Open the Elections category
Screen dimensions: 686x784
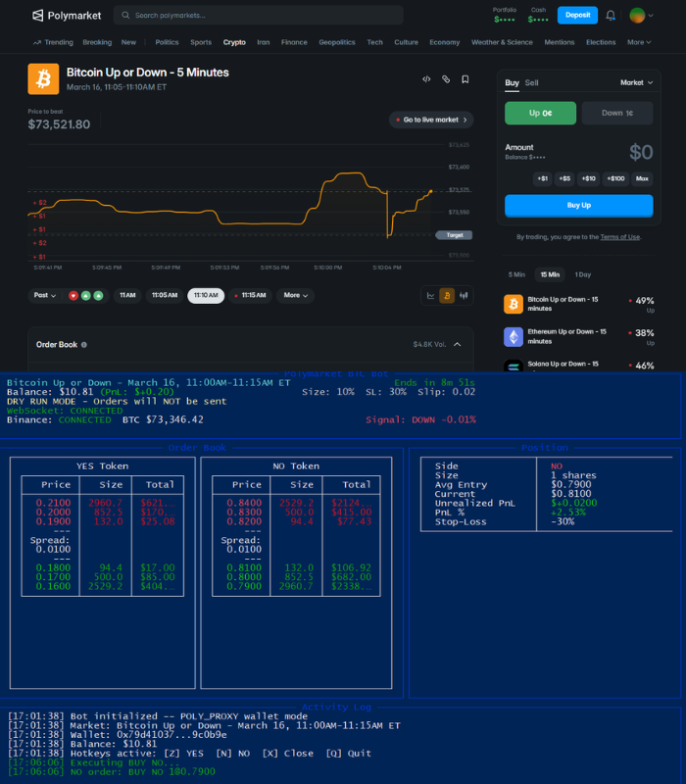point(601,42)
